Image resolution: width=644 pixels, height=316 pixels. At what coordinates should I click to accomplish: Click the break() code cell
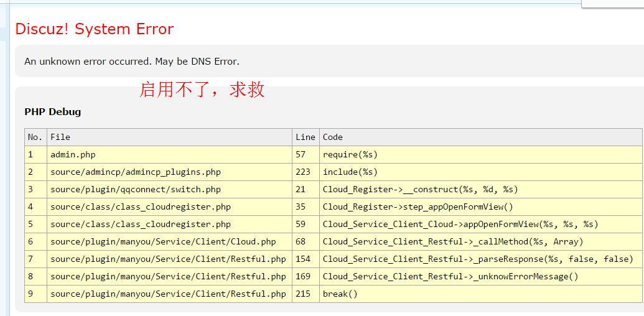click(x=340, y=294)
